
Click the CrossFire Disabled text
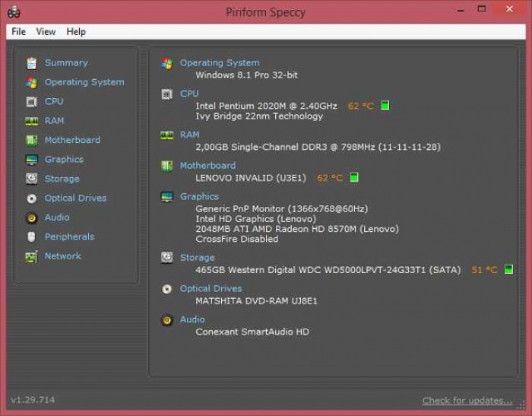[237, 239]
